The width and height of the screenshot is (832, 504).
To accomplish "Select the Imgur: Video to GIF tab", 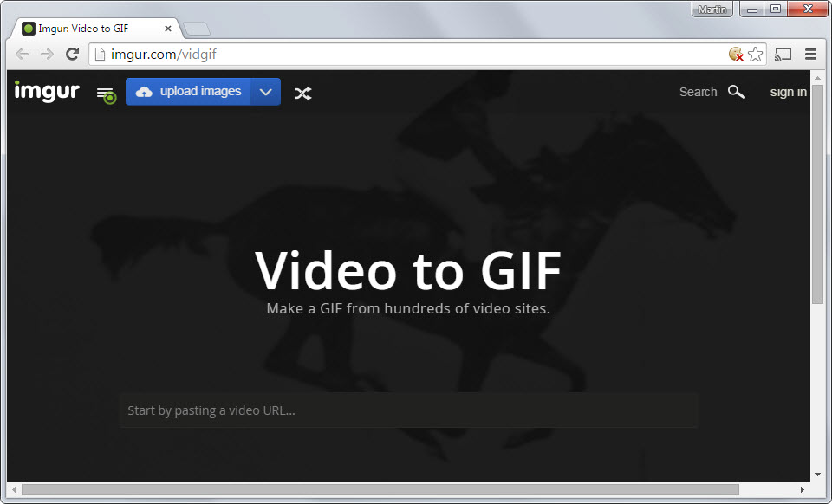I will pyautogui.click(x=95, y=29).
